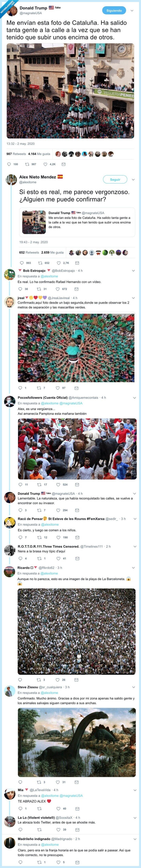Open Alex Nieto Mendez's profile avatar
141x868 pixels.
coord(11,180)
